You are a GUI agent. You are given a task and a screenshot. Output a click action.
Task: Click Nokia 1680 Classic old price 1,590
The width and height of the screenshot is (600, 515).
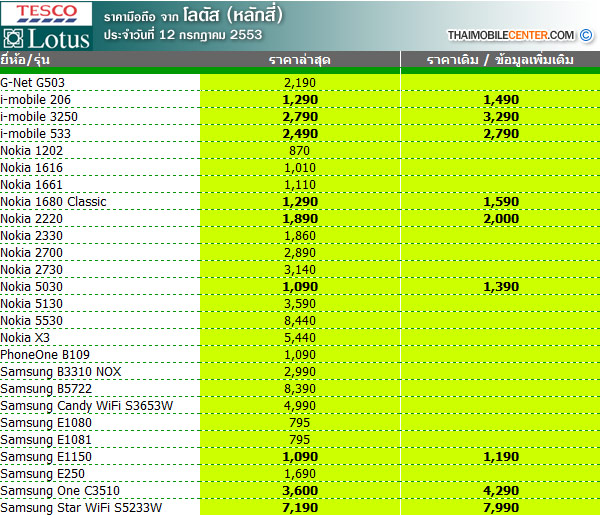pyautogui.click(x=501, y=202)
